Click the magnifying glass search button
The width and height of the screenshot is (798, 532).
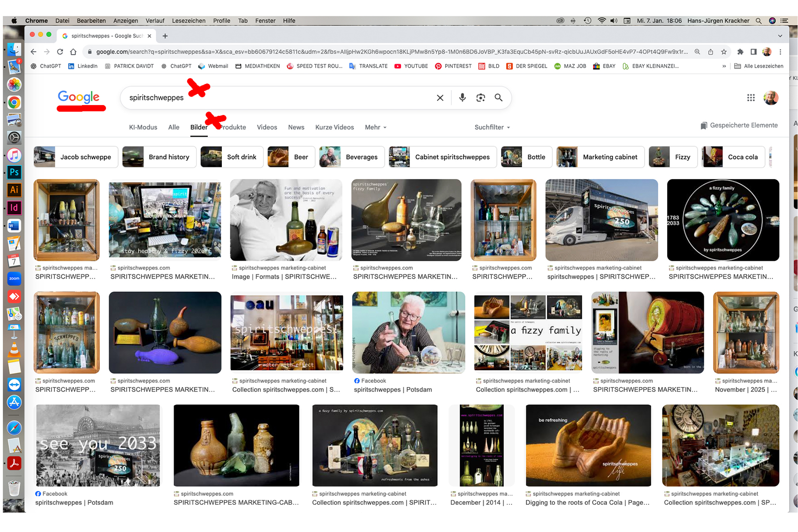tap(498, 98)
